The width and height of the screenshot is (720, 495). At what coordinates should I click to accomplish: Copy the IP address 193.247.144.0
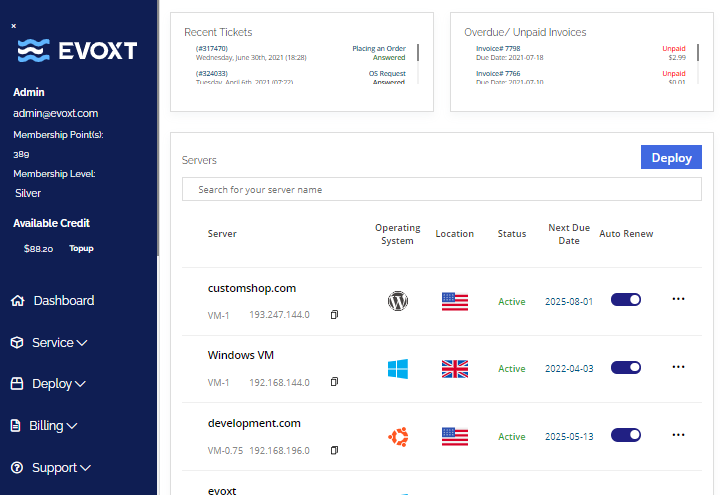point(334,315)
